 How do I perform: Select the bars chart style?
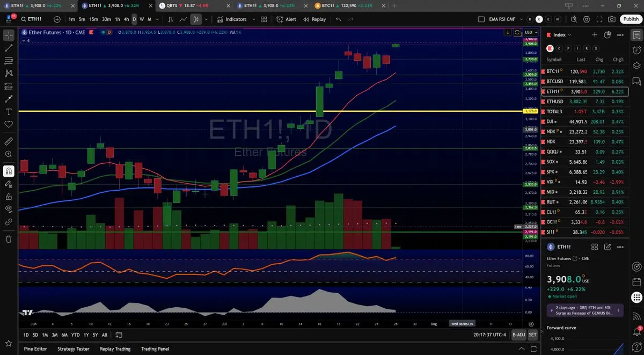pyautogui.click(x=171, y=19)
